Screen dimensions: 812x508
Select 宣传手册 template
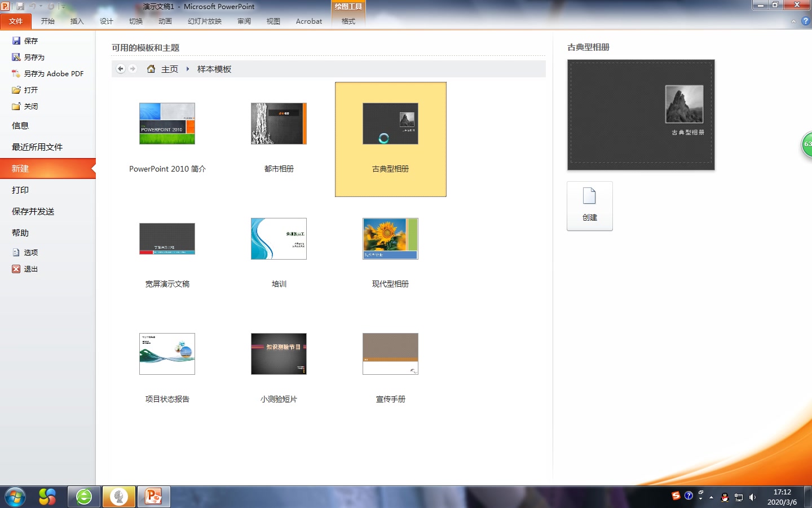tap(391, 369)
